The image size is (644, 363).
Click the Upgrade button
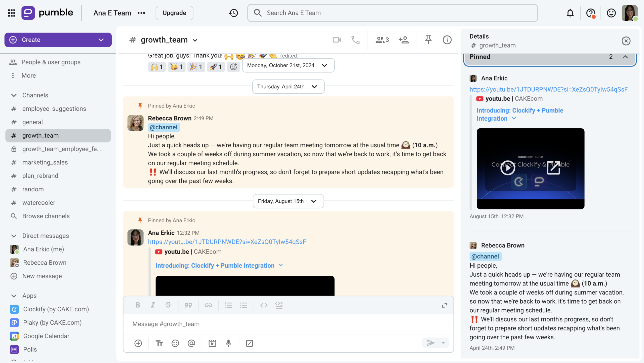click(174, 13)
